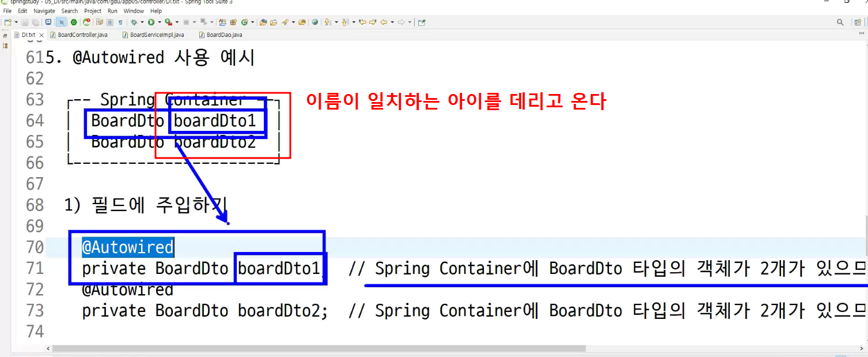
Task: Click the New file wizard icon
Action: pyautogui.click(x=7, y=22)
